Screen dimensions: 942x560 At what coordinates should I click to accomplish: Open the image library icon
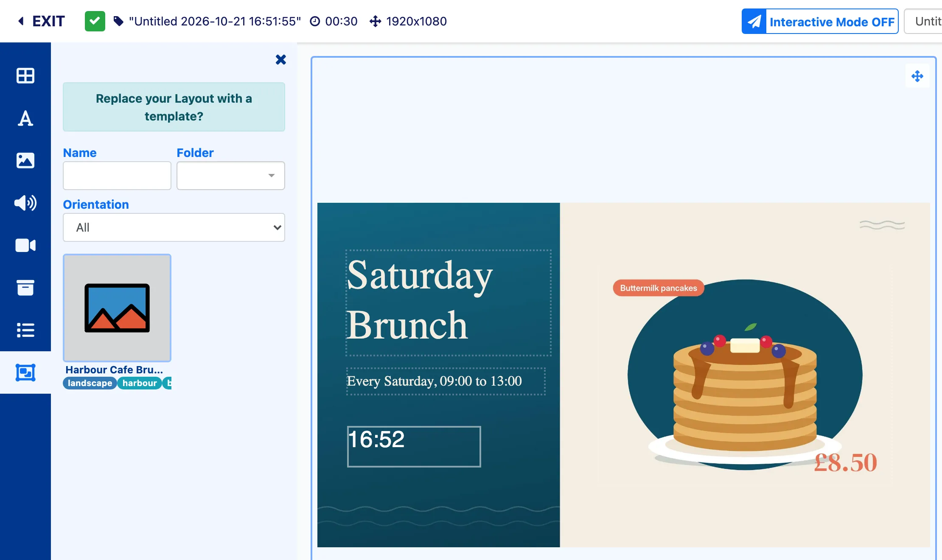point(25,161)
